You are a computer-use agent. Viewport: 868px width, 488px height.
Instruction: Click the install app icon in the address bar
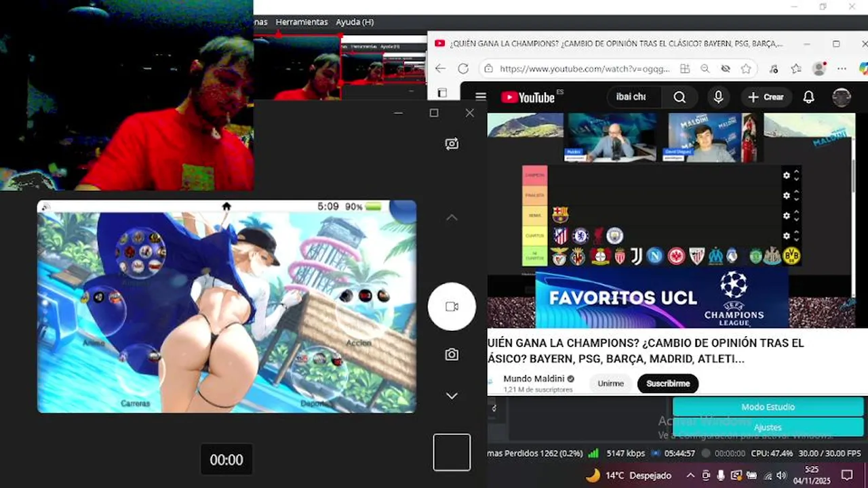(x=685, y=68)
